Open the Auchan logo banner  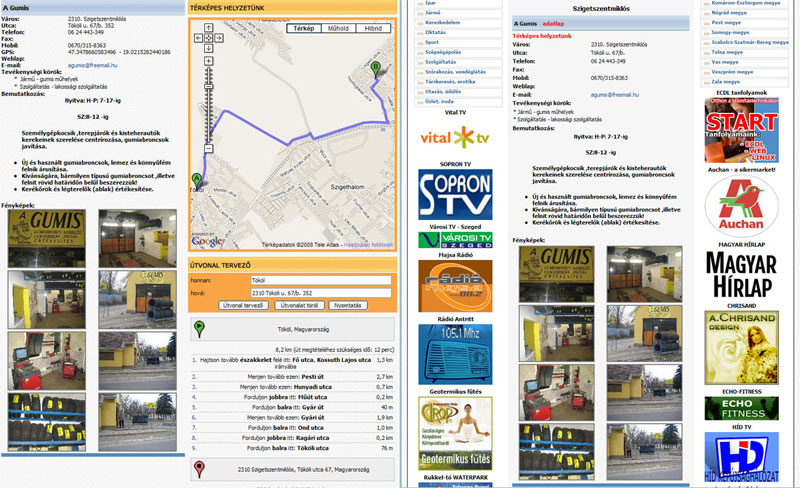[x=742, y=206]
